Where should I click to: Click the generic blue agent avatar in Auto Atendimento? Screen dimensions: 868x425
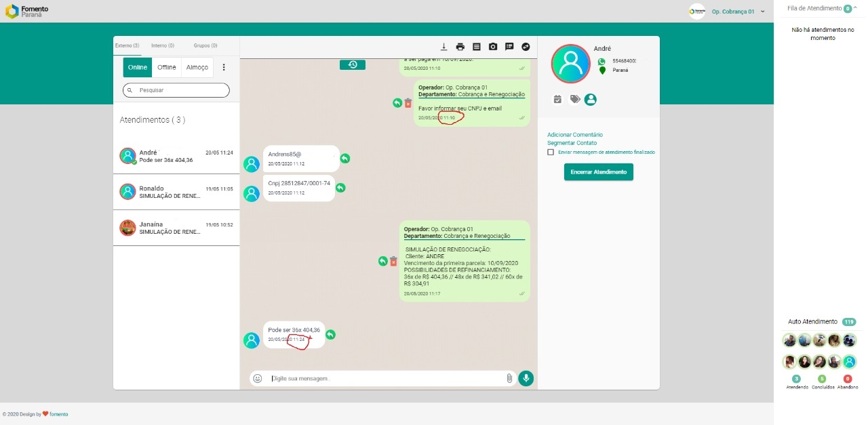(849, 361)
